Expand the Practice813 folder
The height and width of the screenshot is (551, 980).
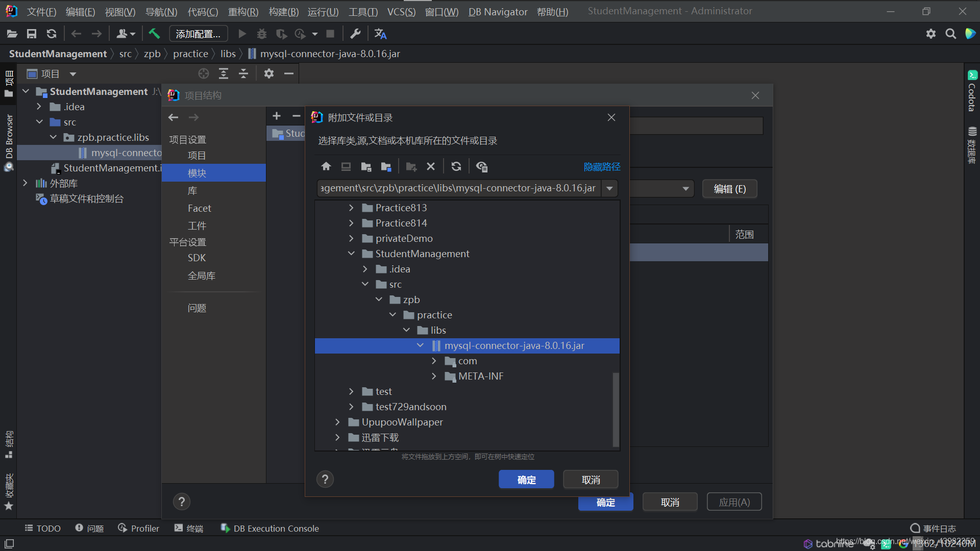coord(351,208)
